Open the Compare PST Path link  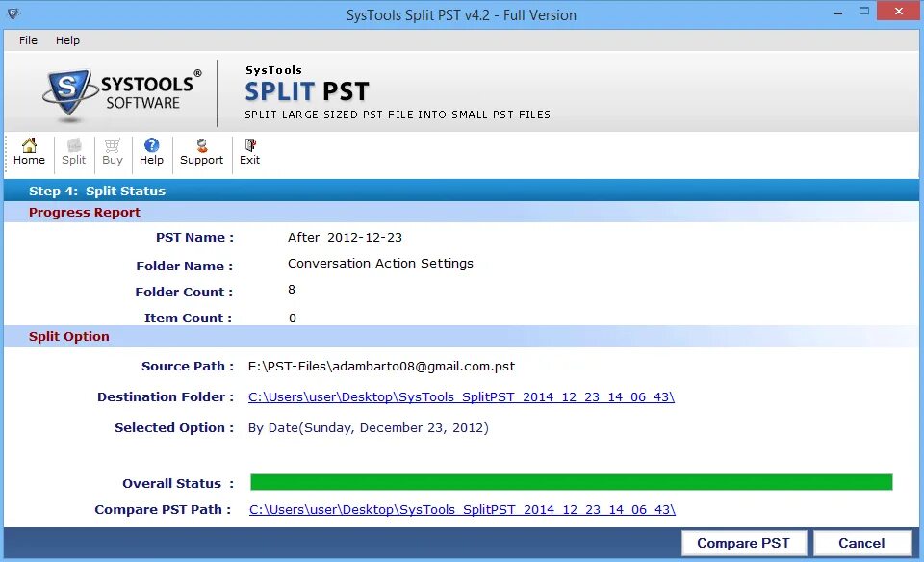click(462, 510)
